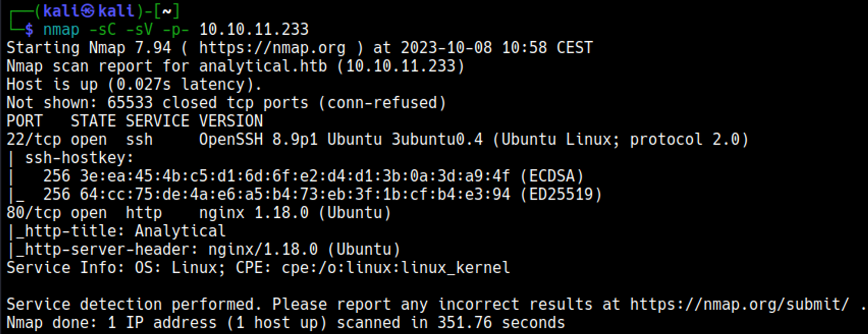Click the 80/tcp port entry
Viewport: 868px width, 334px height.
(33, 213)
